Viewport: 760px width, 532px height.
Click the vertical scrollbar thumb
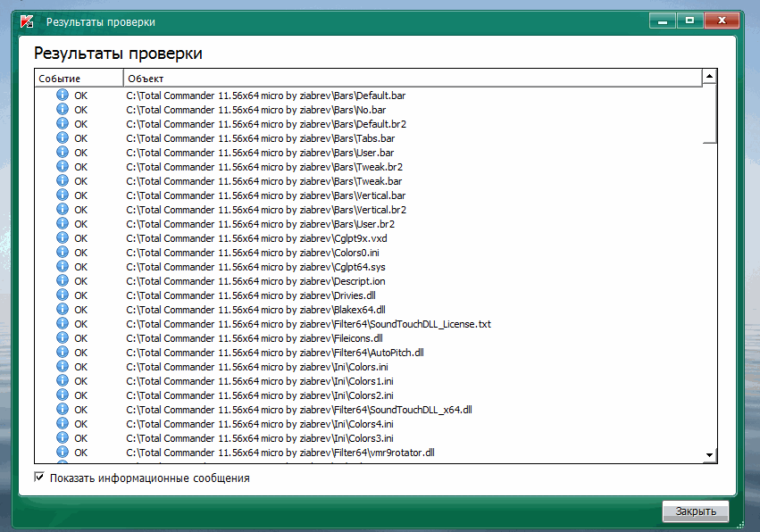pos(709,112)
